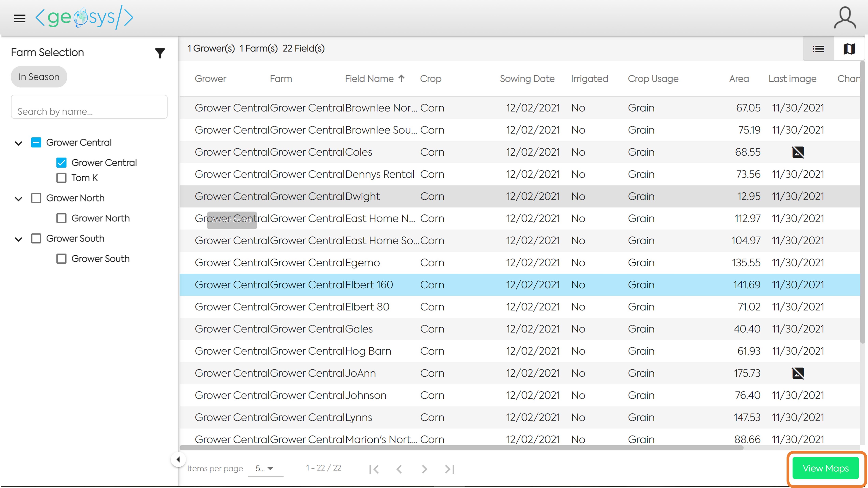Collapse the Grower Central tree node

pyautogui.click(x=19, y=143)
